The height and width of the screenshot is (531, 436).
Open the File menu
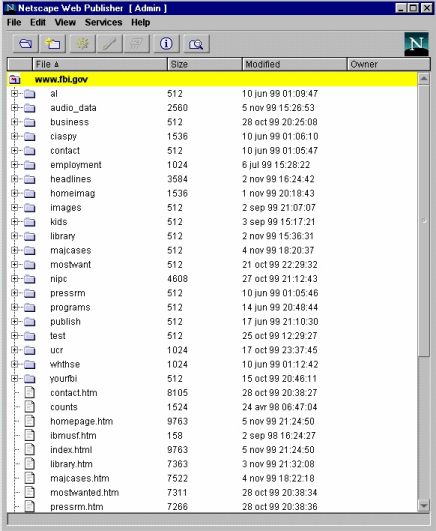(14, 22)
